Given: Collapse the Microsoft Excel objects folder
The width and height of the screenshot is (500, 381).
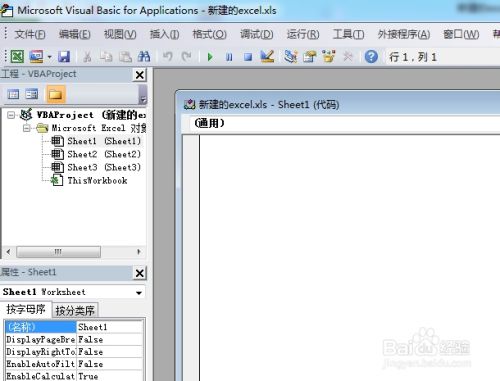Looking at the screenshot, I should click(x=27, y=128).
